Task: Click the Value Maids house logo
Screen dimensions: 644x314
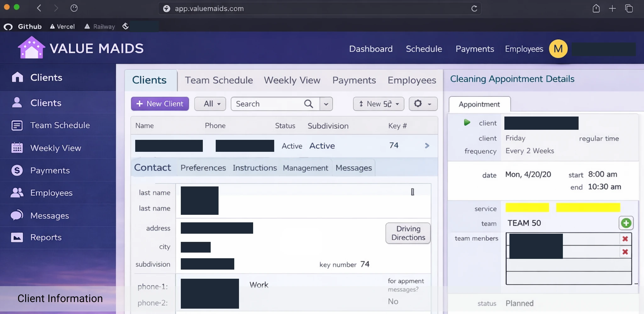Action: [31, 48]
